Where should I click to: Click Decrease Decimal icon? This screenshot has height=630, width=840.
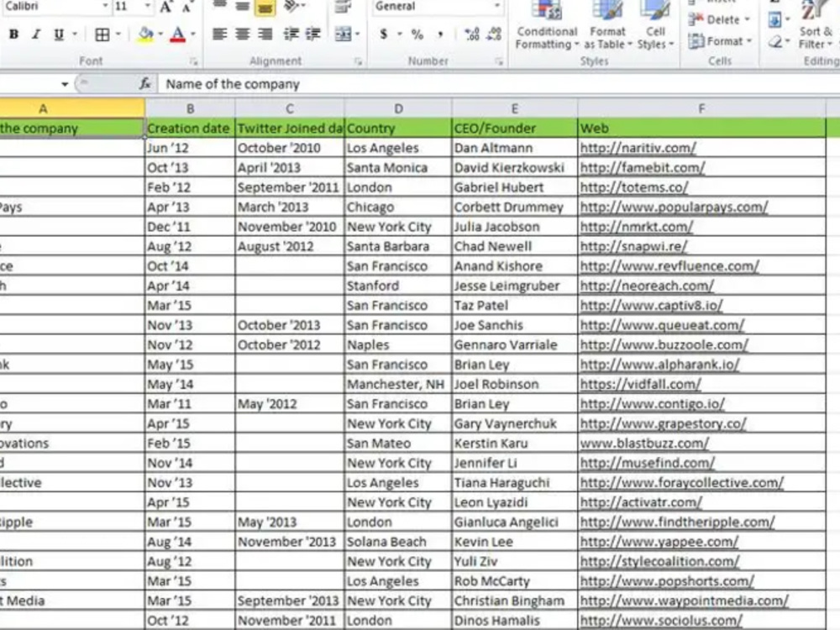click(x=493, y=34)
